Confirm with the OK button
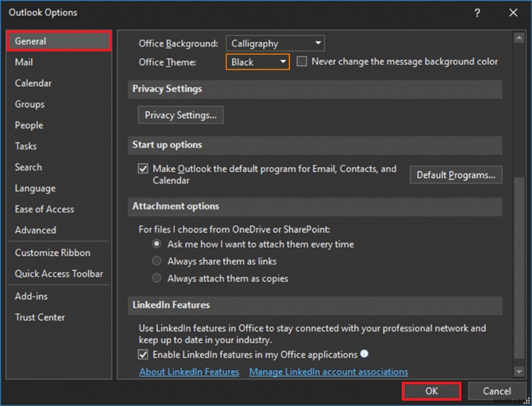 (432, 391)
